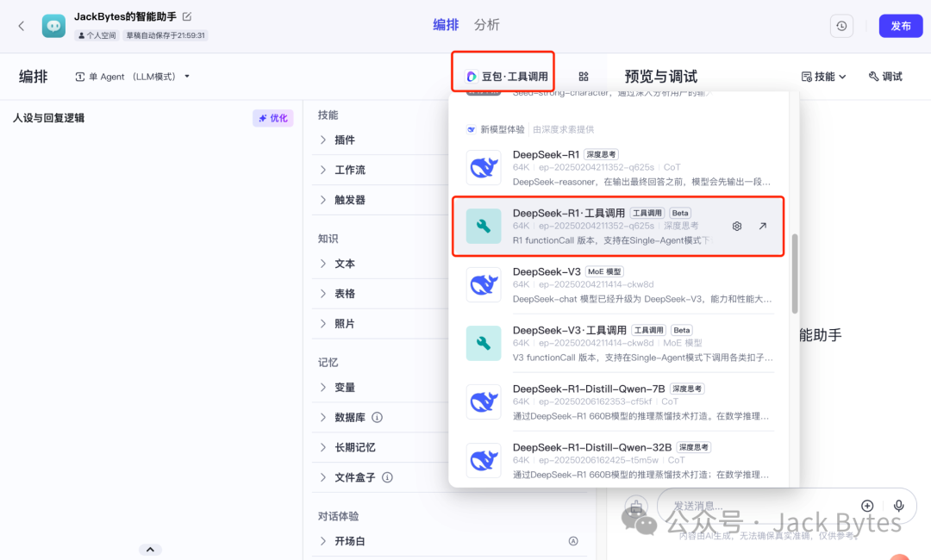Open external link arrow for DeepSeek-R1·工具调用
Viewport: 931px width, 560px height.
click(762, 226)
